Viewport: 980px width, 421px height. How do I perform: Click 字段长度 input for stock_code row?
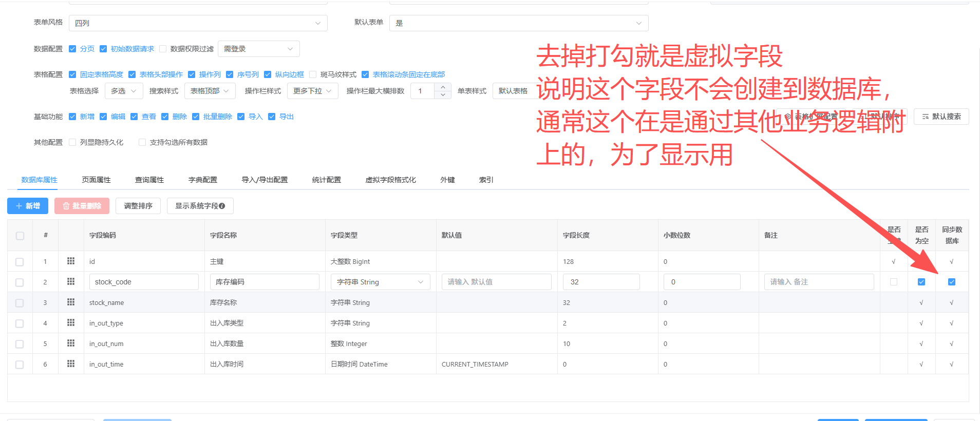point(601,282)
